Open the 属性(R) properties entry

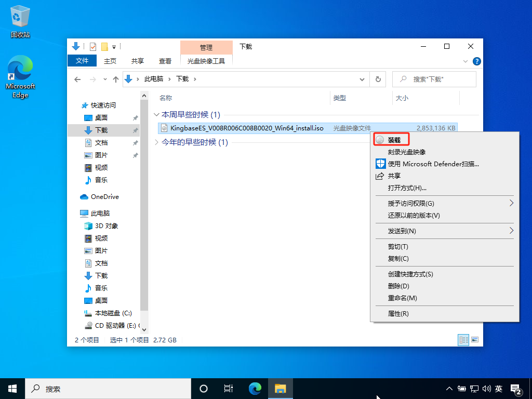coord(398,313)
